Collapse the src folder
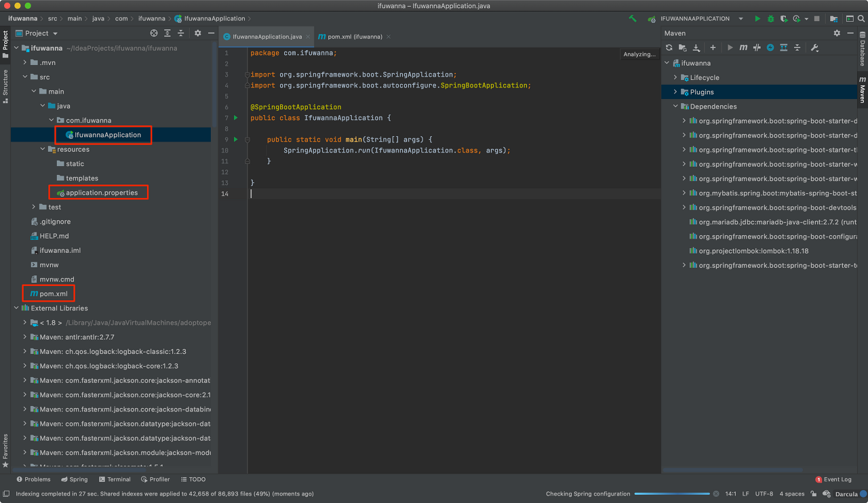 click(25, 77)
